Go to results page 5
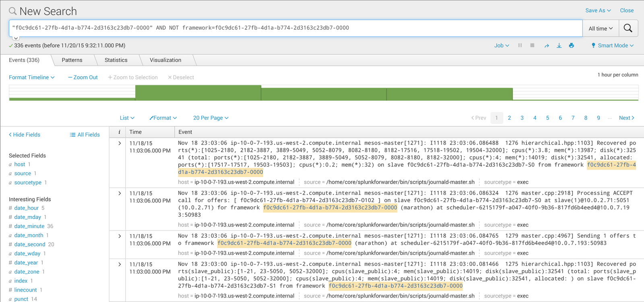 pyautogui.click(x=547, y=118)
